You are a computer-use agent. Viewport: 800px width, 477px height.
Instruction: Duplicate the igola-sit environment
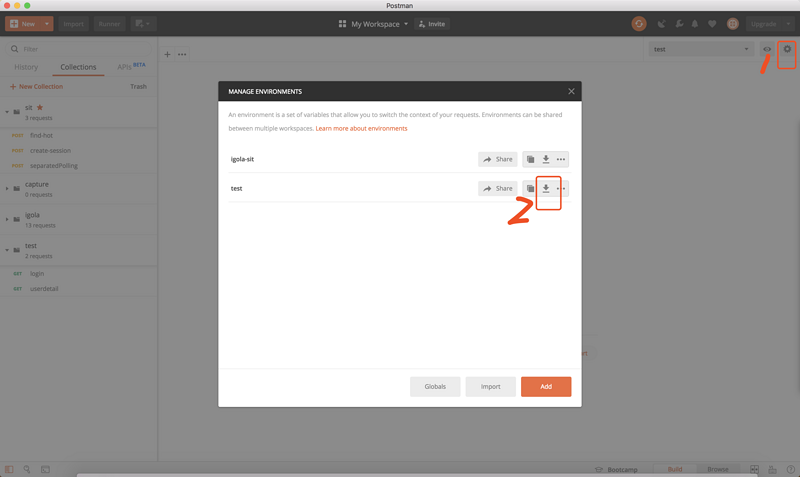tap(531, 159)
